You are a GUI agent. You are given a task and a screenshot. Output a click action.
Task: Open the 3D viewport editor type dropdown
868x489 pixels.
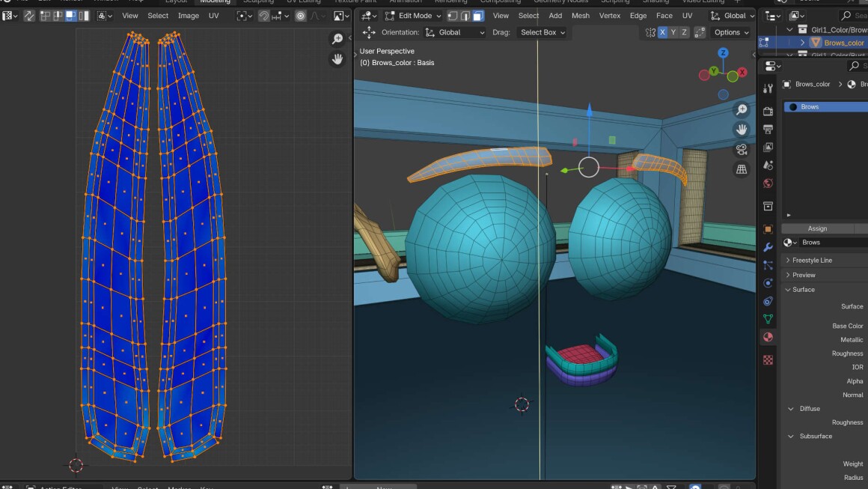click(x=369, y=16)
